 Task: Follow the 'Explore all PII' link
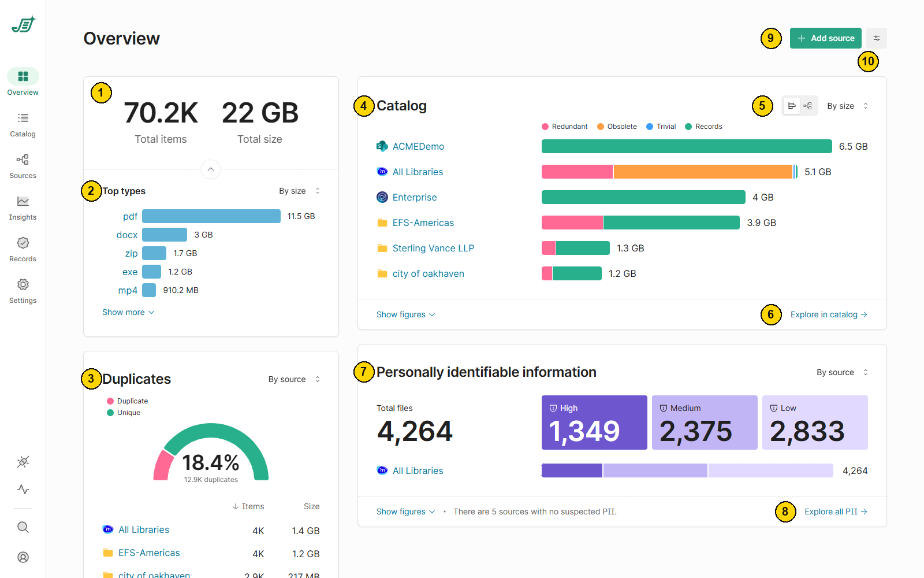coord(836,512)
